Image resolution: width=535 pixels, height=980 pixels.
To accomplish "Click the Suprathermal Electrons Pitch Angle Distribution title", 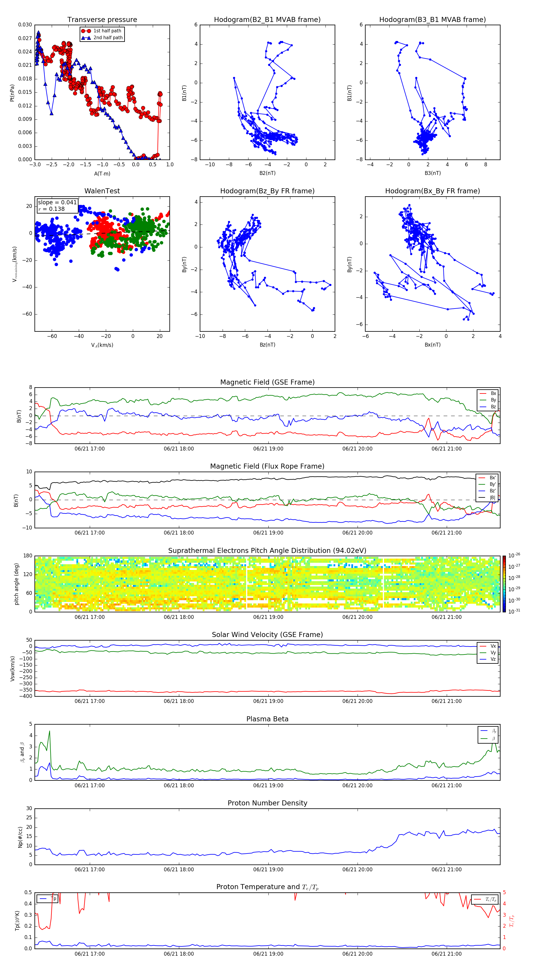I will point(267,551).
